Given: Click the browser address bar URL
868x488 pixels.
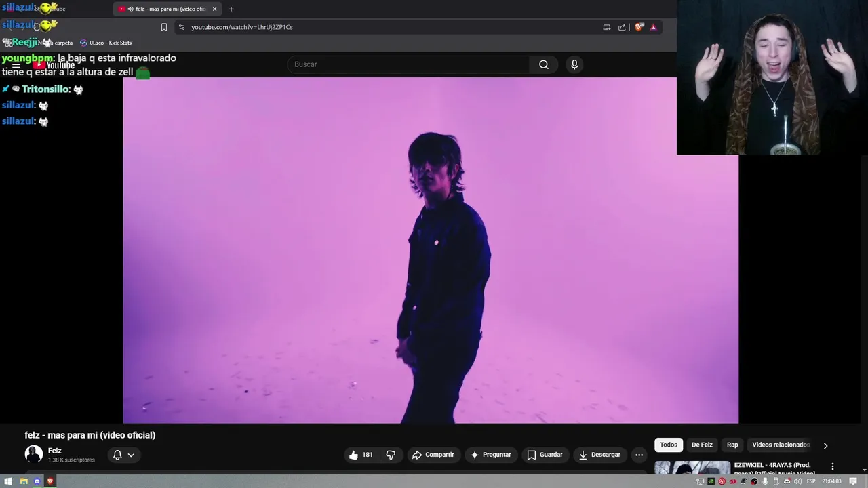Looking at the screenshot, I should [x=242, y=27].
